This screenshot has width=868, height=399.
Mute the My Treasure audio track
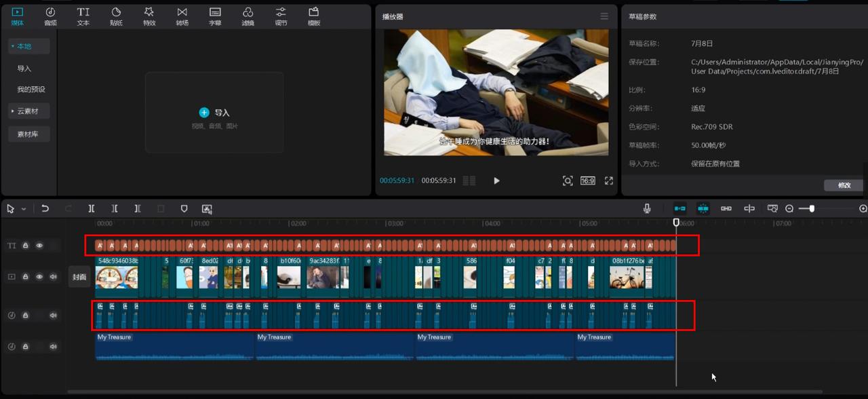[53, 347]
